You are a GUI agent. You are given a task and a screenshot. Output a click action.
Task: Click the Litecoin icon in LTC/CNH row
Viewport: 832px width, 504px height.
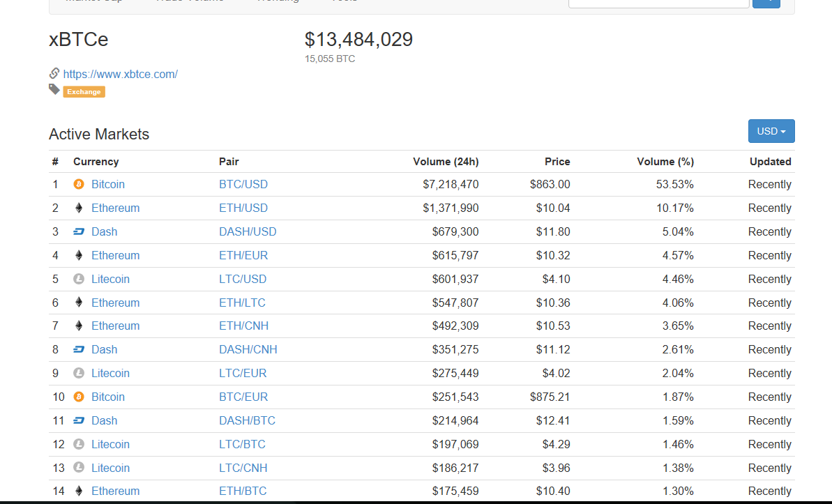click(79, 467)
